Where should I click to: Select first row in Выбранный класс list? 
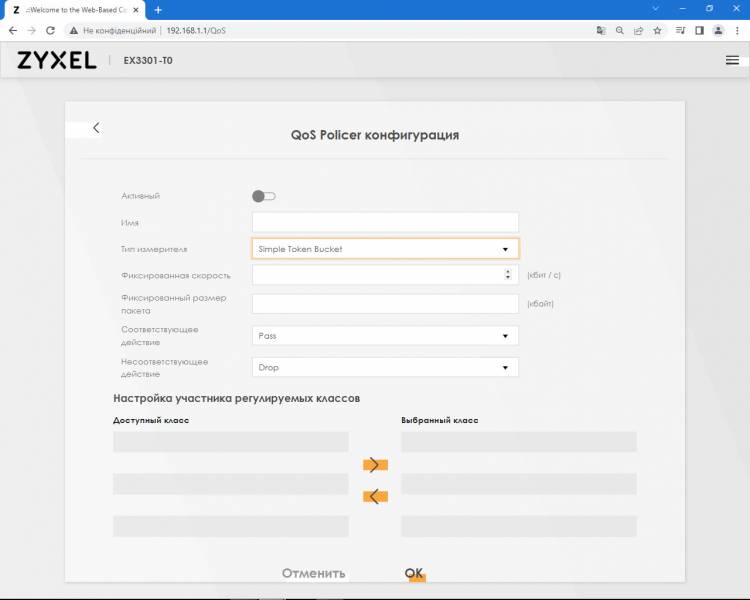(519, 442)
